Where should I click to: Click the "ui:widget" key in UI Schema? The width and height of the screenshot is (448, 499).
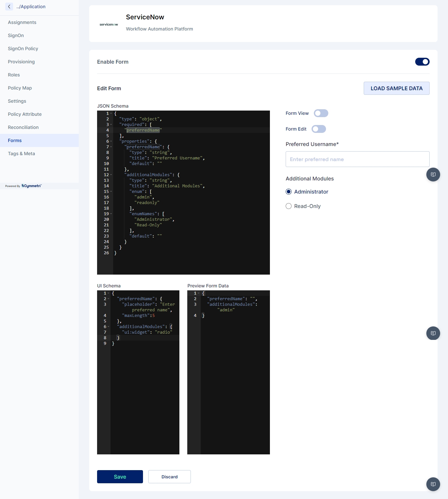click(x=136, y=332)
